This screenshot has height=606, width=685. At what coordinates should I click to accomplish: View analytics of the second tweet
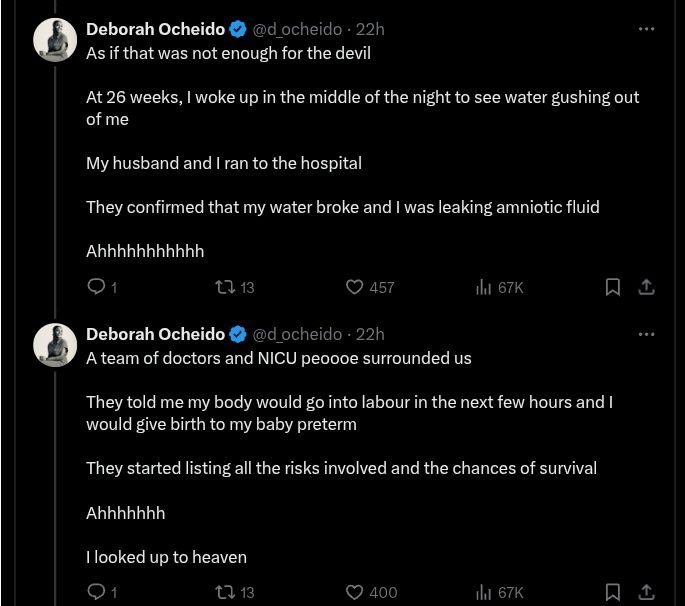(x=484, y=592)
